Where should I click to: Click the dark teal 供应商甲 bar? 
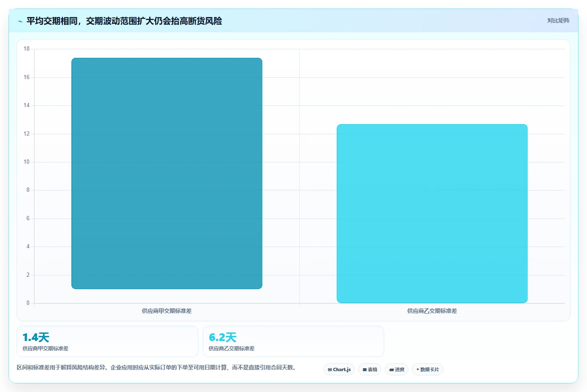click(167, 173)
